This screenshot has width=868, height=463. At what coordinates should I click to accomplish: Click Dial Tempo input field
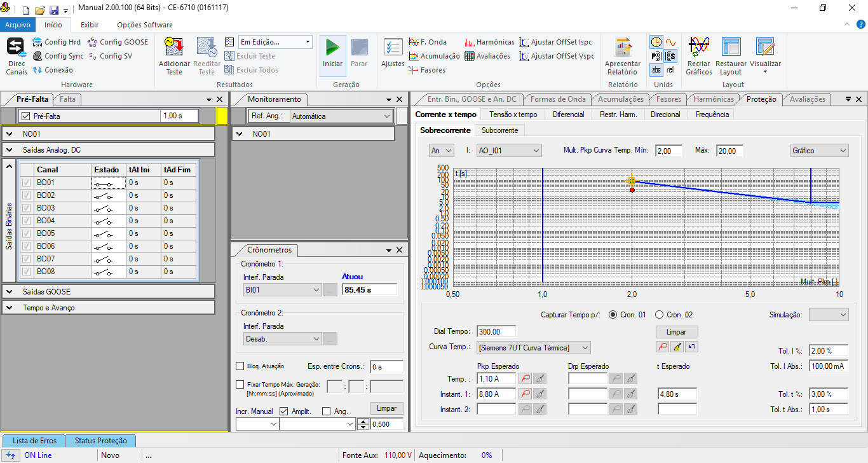[496, 331]
